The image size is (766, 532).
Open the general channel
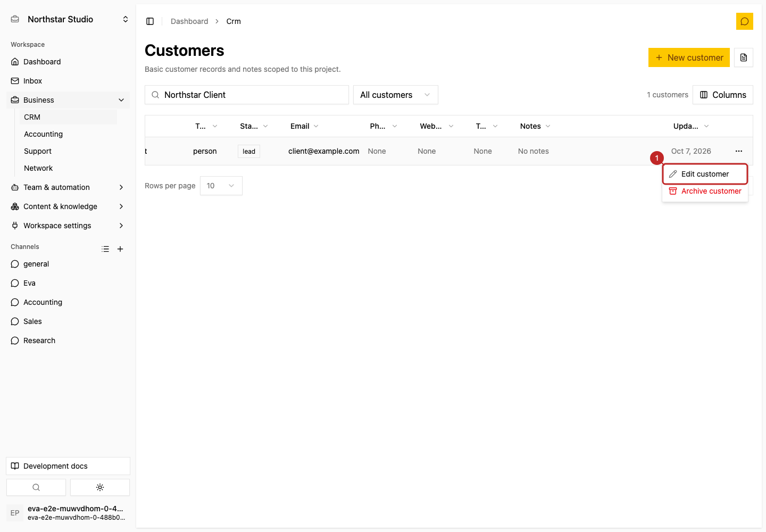tap(68, 264)
